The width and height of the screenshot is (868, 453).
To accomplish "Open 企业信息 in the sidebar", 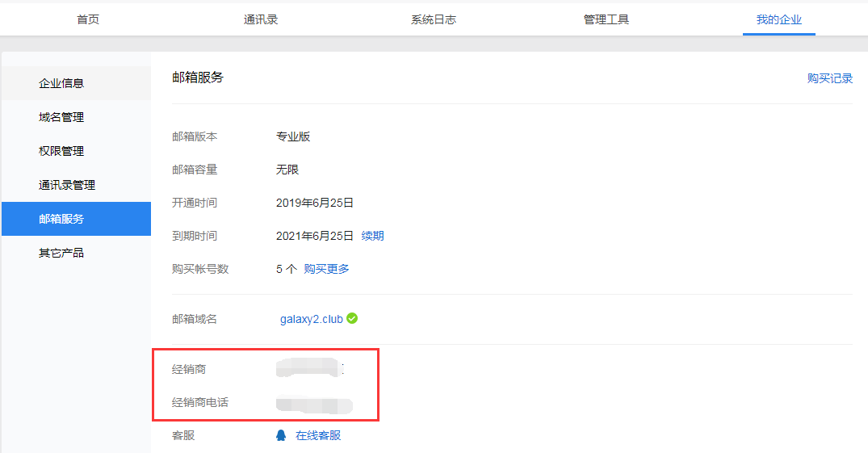I will pos(61,83).
